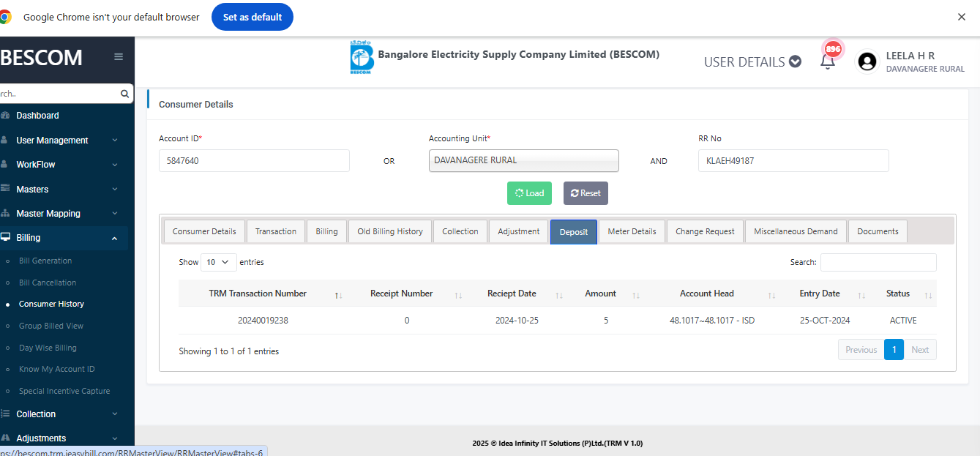Click the green Load button

click(x=529, y=193)
